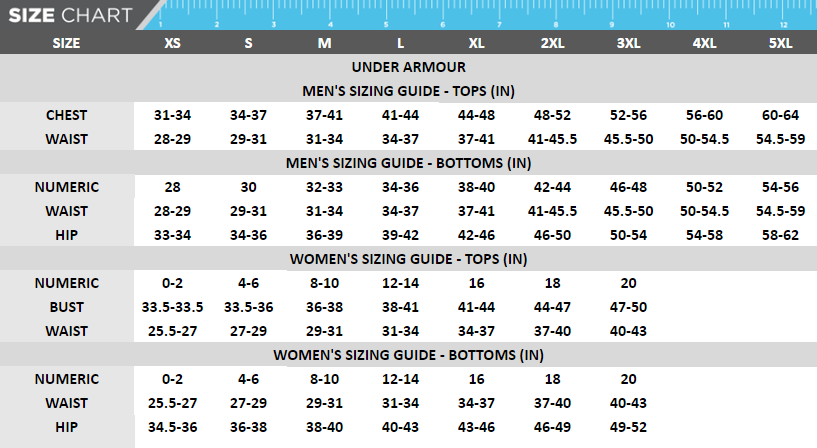This screenshot has width=817, height=448.
Task: Click the women's hip 49-52 value
Action: [x=628, y=427]
